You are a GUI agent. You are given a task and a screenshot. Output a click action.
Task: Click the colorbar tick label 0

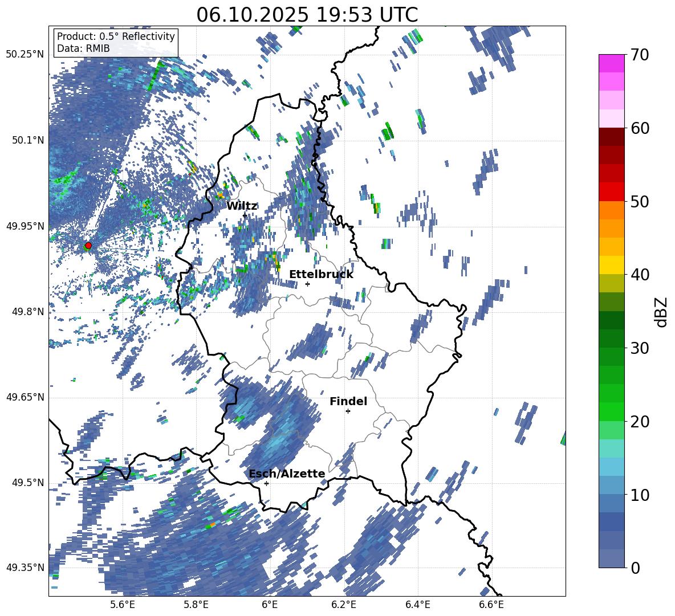635,568
